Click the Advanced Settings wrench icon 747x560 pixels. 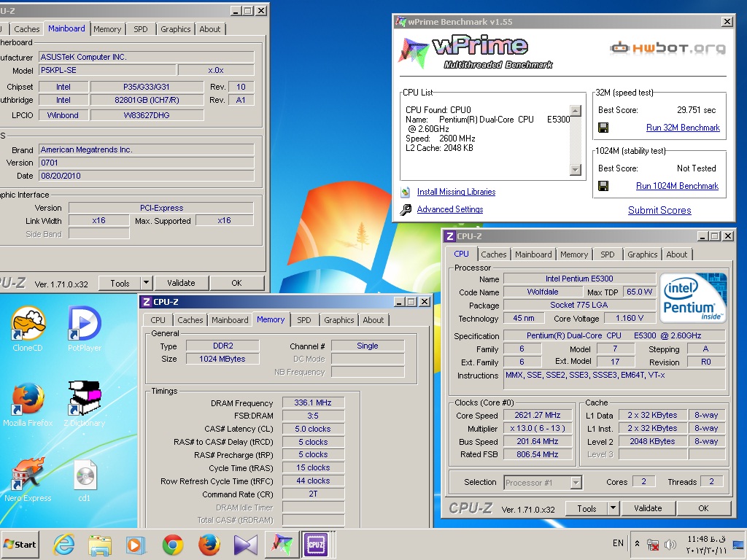(x=406, y=209)
